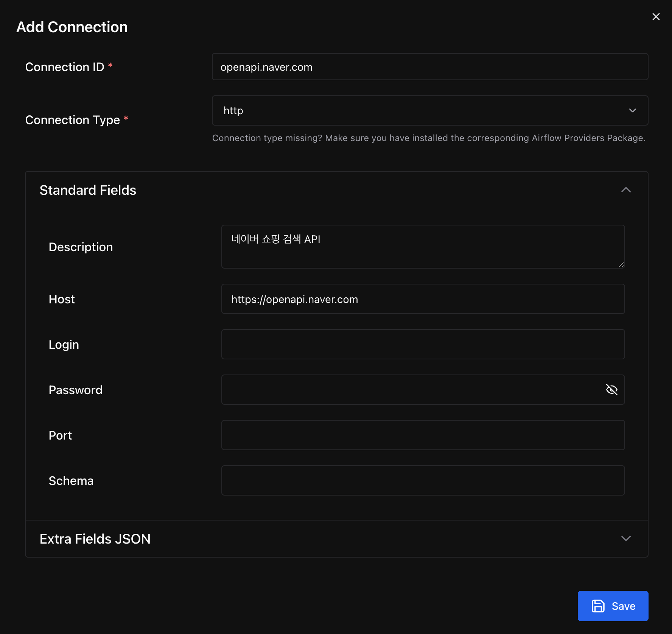Click the Save button text

[623, 606]
